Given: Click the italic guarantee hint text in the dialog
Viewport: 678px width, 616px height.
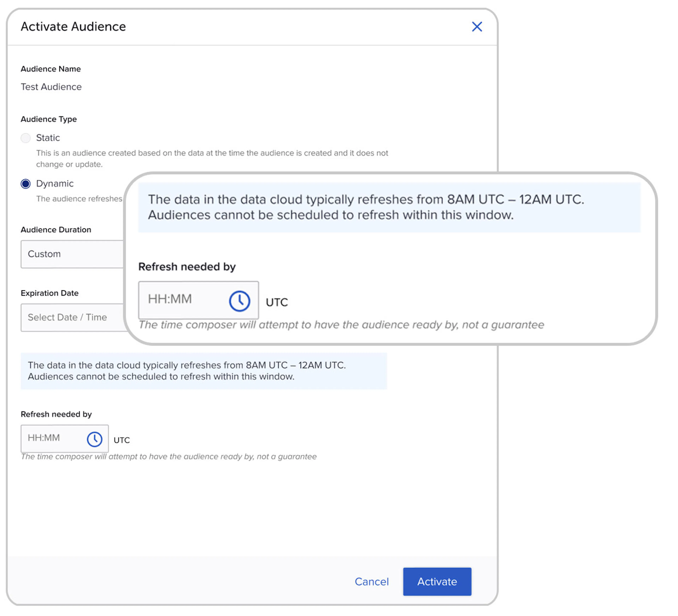Looking at the screenshot, I should [169, 457].
